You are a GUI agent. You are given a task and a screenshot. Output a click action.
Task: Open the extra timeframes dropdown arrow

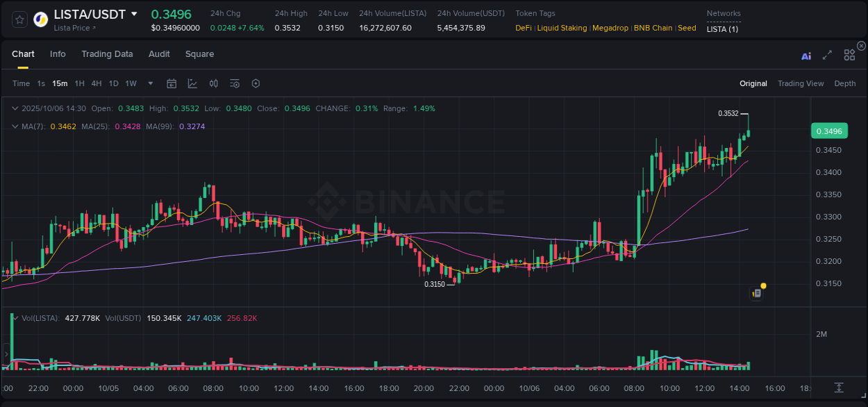click(x=149, y=83)
